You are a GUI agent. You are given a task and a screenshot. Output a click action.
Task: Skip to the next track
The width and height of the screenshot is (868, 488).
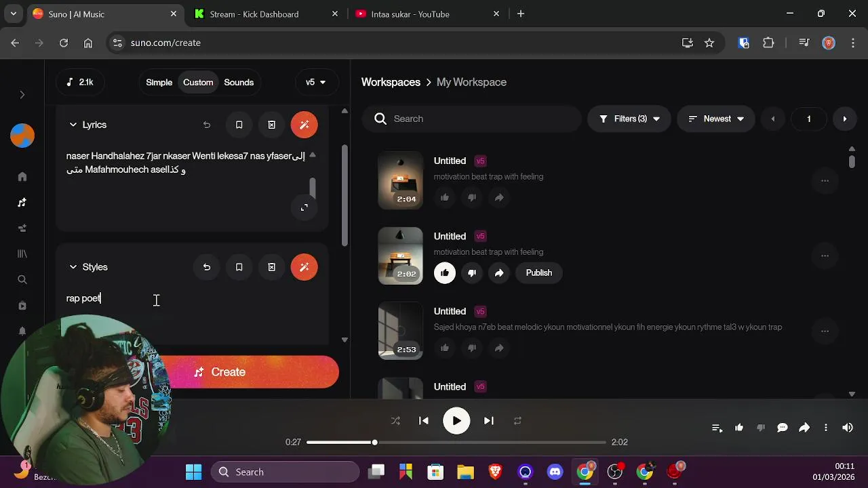[x=488, y=421]
